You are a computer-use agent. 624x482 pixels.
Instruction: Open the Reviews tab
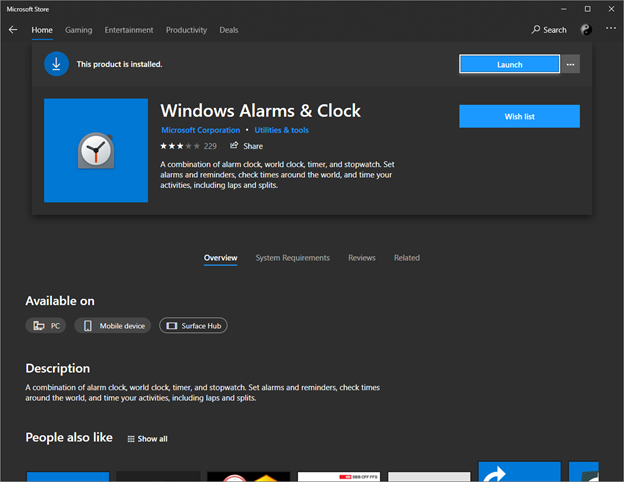pos(362,258)
